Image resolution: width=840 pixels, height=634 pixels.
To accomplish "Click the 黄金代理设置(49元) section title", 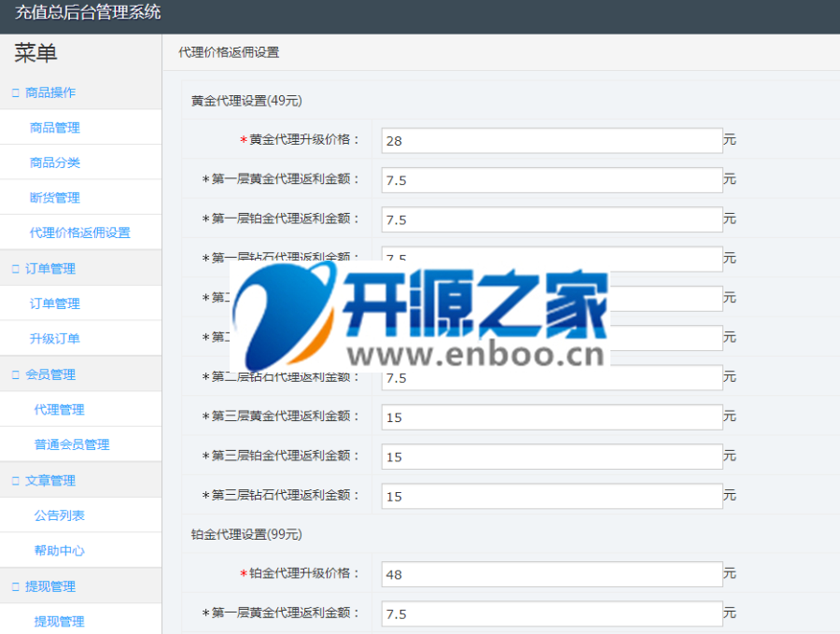I will (x=246, y=101).
